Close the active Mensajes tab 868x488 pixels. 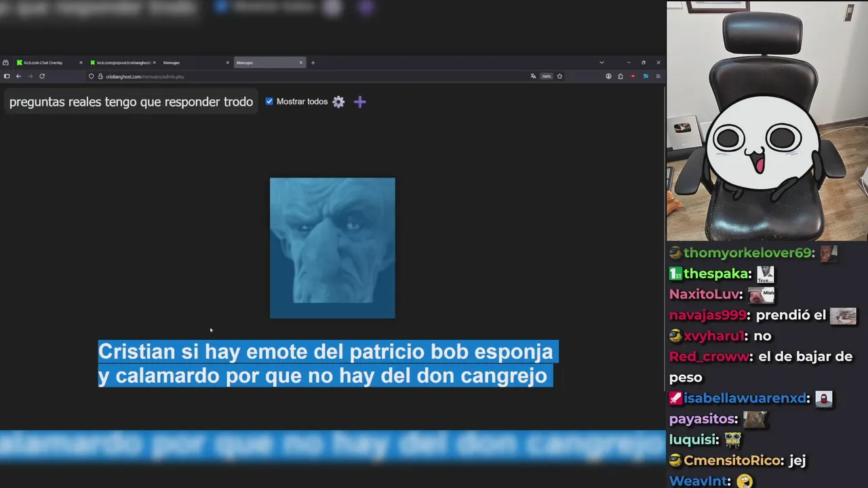[x=301, y=62]
